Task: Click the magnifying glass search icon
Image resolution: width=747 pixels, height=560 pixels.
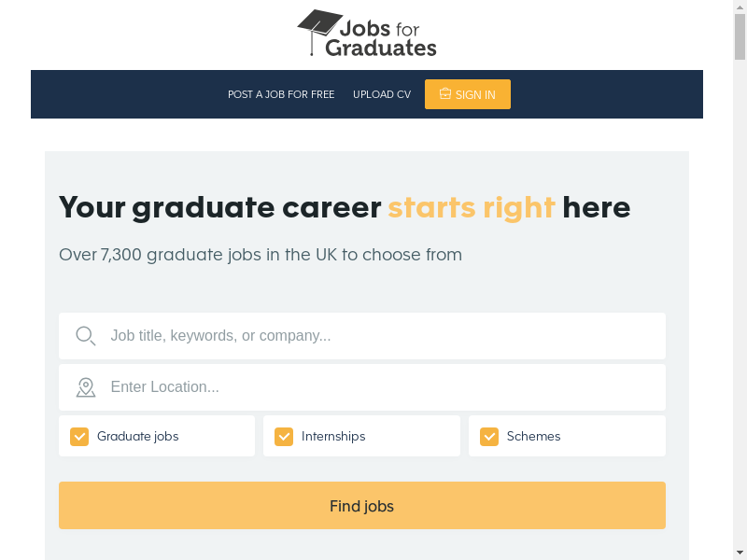Action: coord(85,336)
